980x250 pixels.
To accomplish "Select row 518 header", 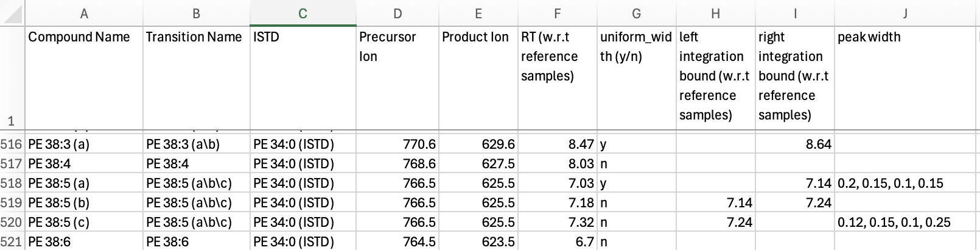I will 12,183.
